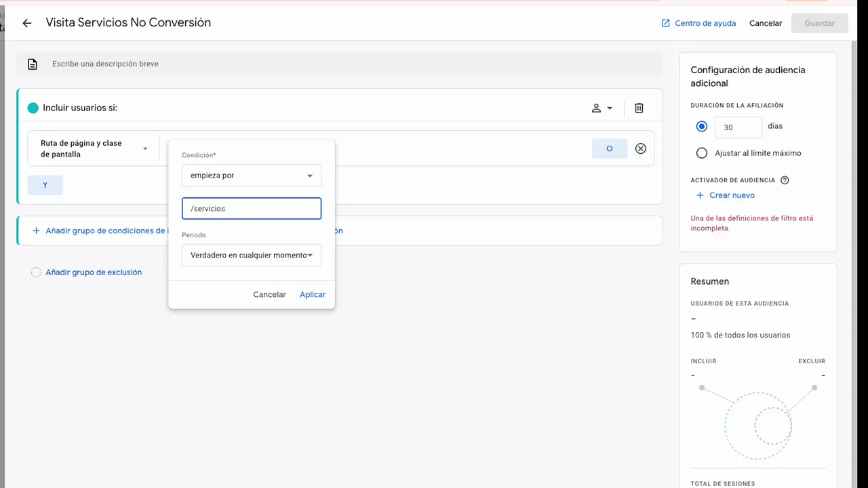Click Añadir grupo de exclusión
Screen dimensions: 868x488
click(x=94, y=272)
